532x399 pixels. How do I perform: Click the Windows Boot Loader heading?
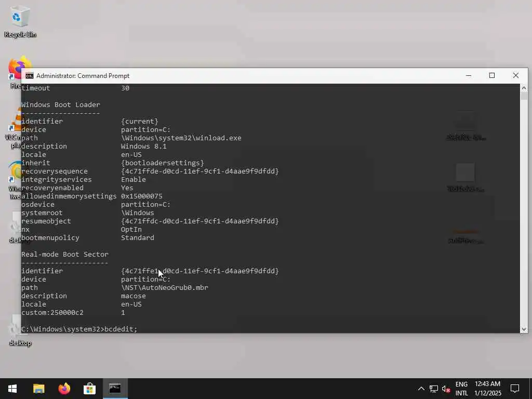60,105
